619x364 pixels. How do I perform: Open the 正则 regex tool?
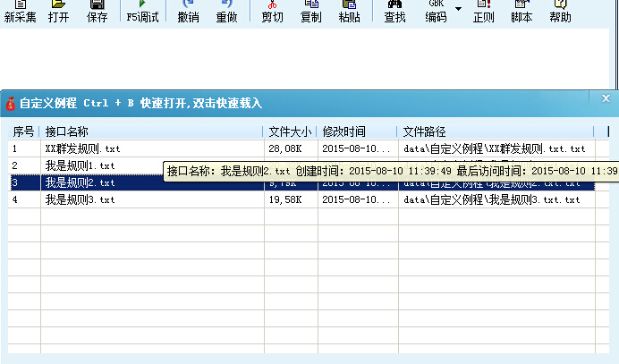(484, 12)
